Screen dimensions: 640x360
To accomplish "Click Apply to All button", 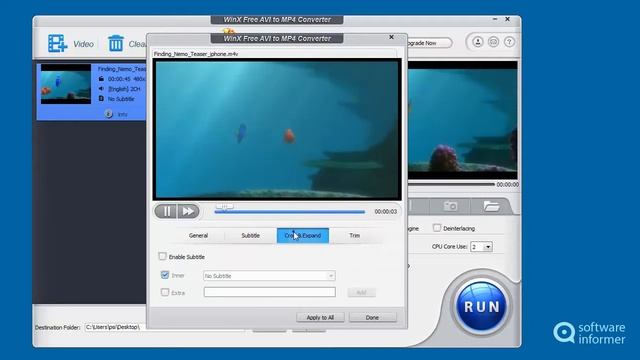I will coord(320,317).
